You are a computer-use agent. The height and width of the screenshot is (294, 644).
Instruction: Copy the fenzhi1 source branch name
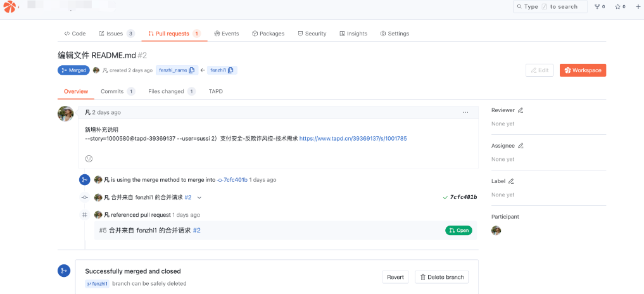230,70
